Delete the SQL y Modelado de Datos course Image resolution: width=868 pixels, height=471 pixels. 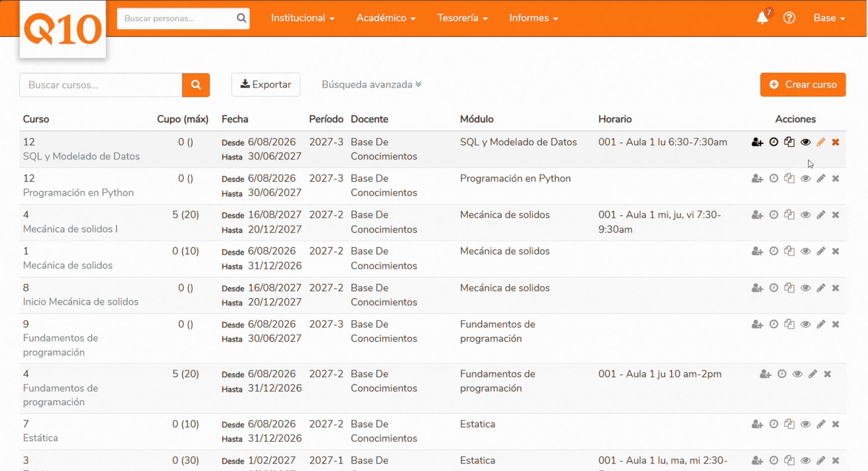click(836, 142)
